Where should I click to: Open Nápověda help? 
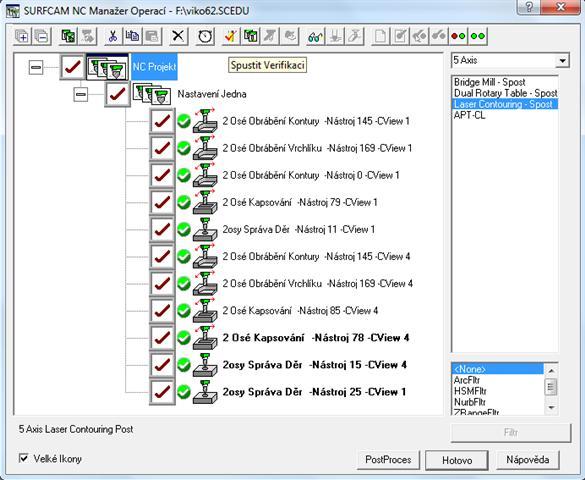[527, 460]
